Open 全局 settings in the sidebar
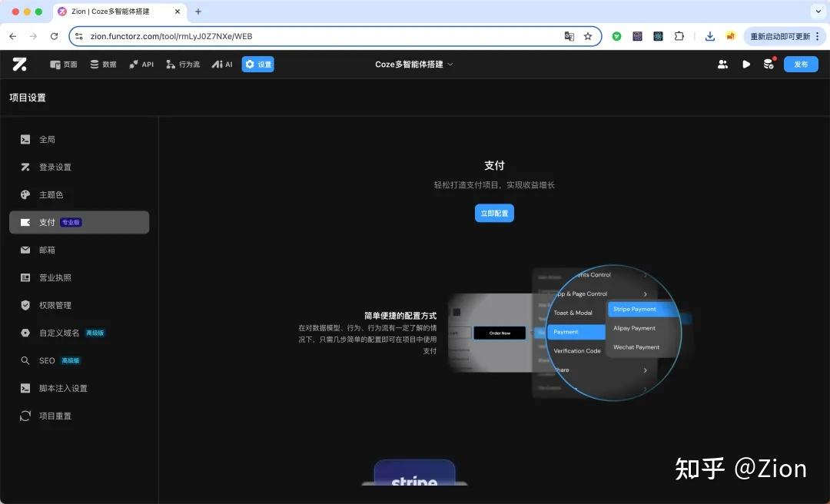 [79, 139]
